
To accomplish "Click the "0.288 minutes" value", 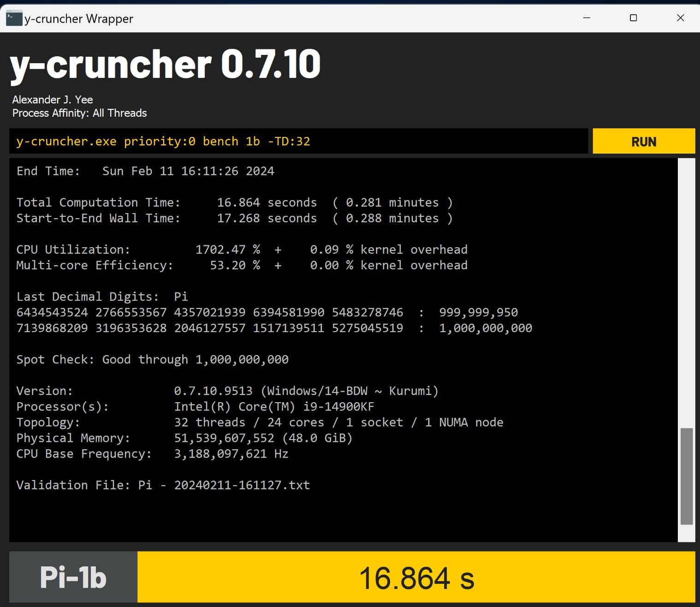I will [392, 218].
